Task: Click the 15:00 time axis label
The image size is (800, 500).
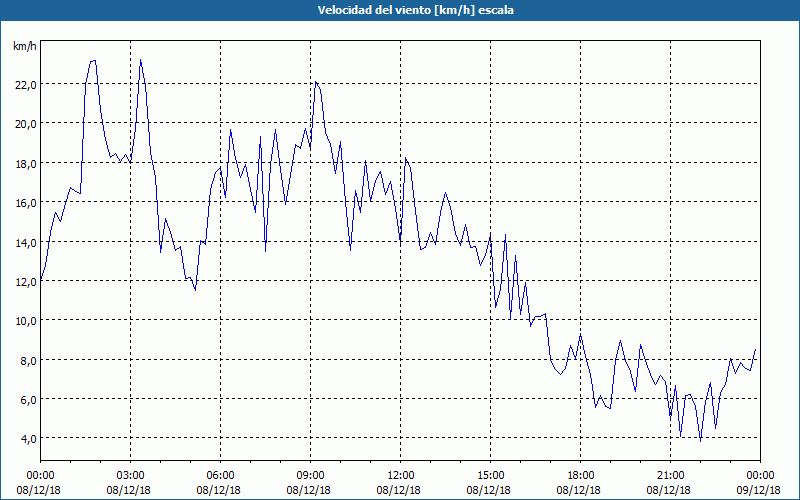Action: (x=491, y=476)
